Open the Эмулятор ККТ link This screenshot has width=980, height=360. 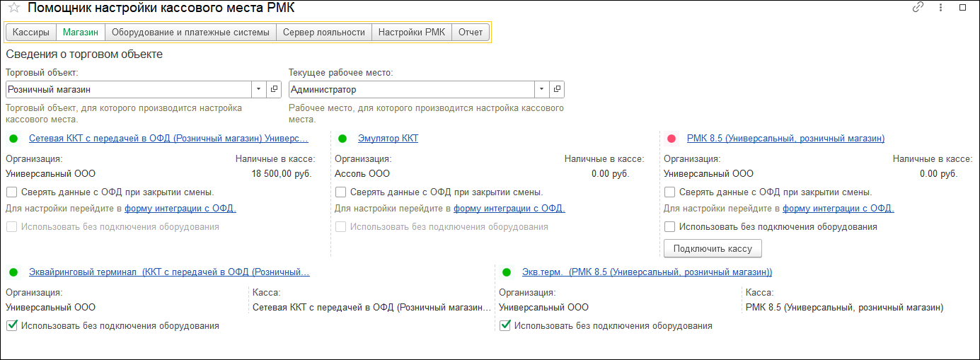click(388, 139)
